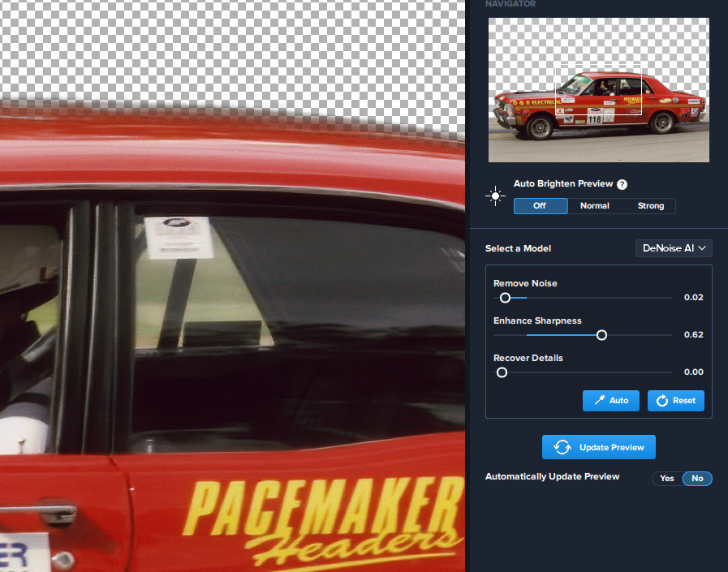Choose Strong for Auto Brighten Preview

point(650,206)
